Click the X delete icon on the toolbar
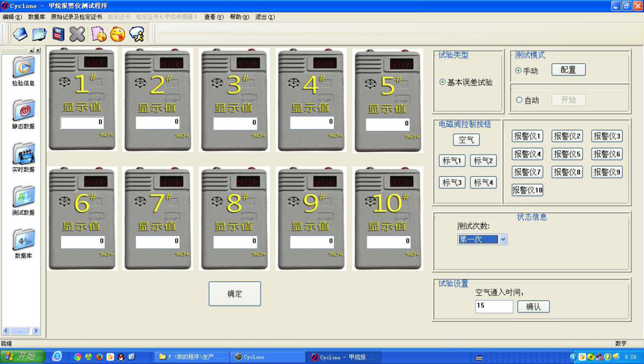Image resolution: width=644 pixels, height=364 pixels. (76, 34)
